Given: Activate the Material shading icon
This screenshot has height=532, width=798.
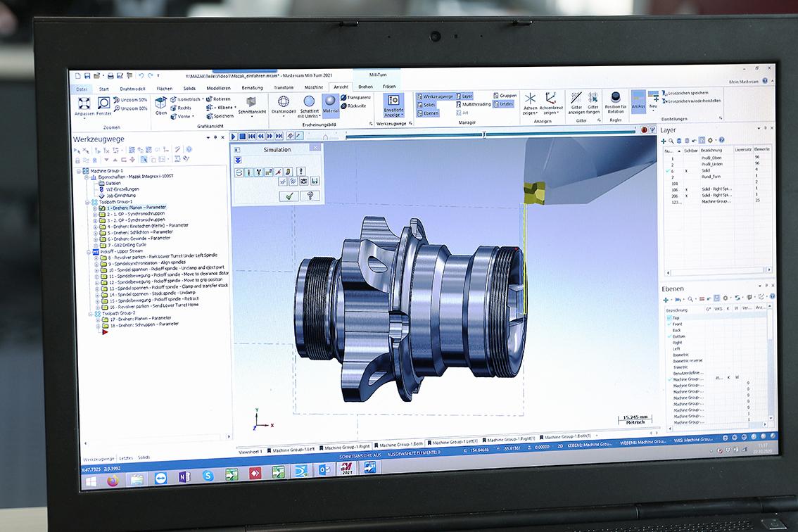Looking at the screenshot, I should pos(330,102).
